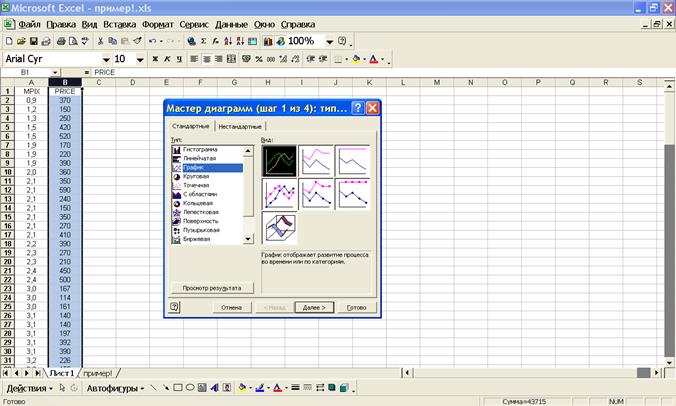Switch to the Нестандартные tab
This screenshot has height=406, width=676.
(240, 126)
